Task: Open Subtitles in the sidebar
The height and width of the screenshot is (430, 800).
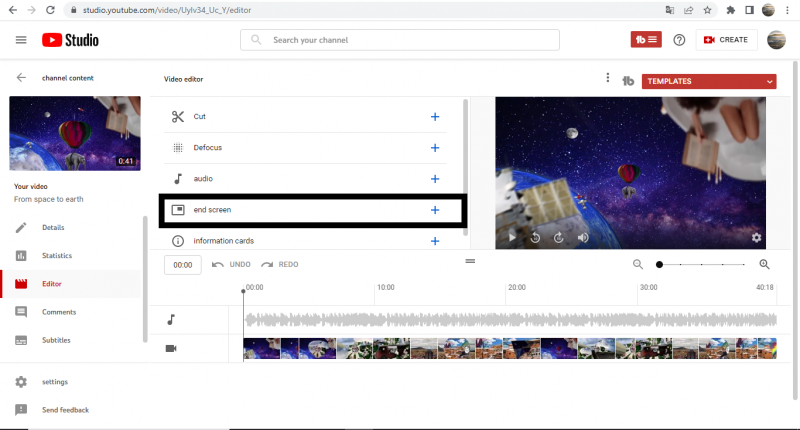Action: pos(56,340)
